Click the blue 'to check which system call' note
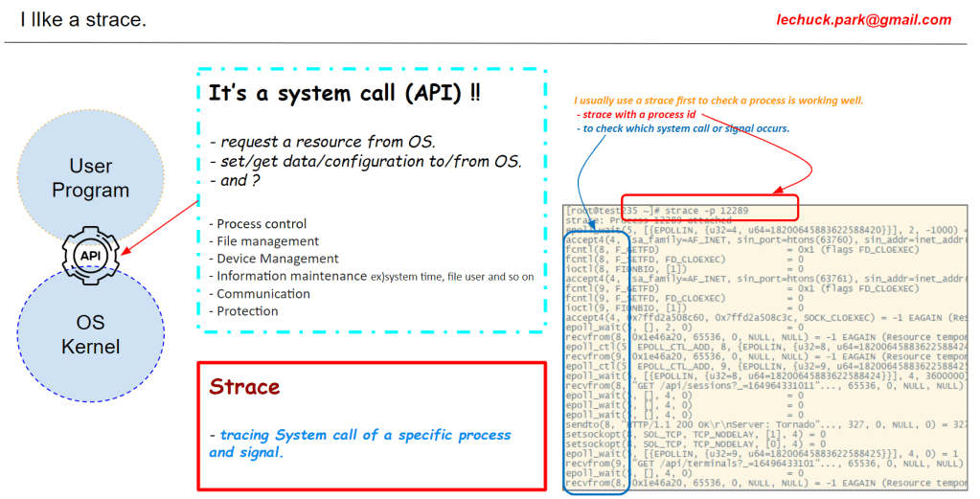This screenshot has width=980, height=499. [682, 129]
